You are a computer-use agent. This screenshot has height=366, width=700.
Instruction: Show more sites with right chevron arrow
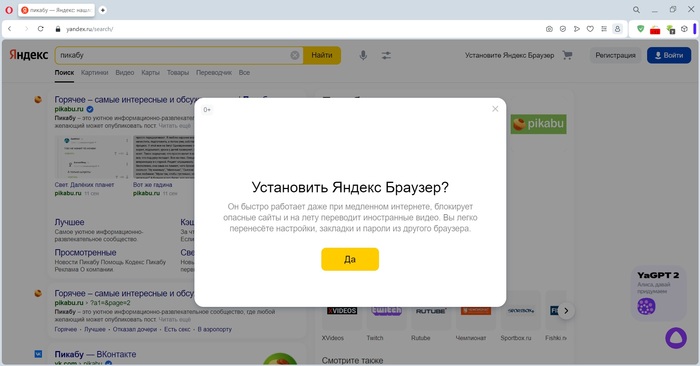coord(566,311)
